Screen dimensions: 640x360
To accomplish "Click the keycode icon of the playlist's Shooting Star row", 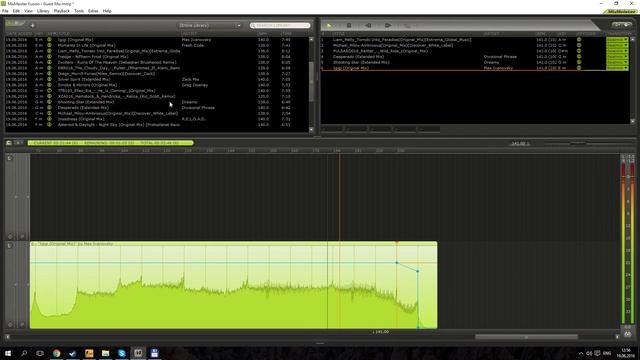I will (x=579, y=62).
